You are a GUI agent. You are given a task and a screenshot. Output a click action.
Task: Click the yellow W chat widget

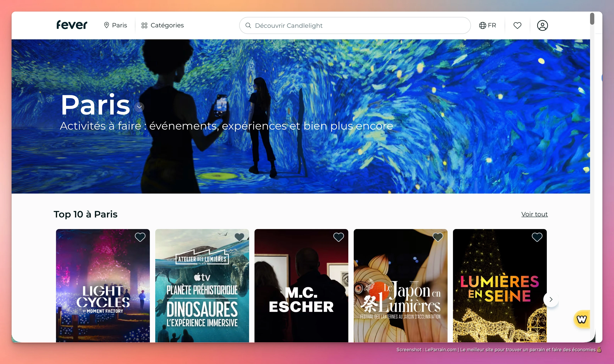point(582,319)
